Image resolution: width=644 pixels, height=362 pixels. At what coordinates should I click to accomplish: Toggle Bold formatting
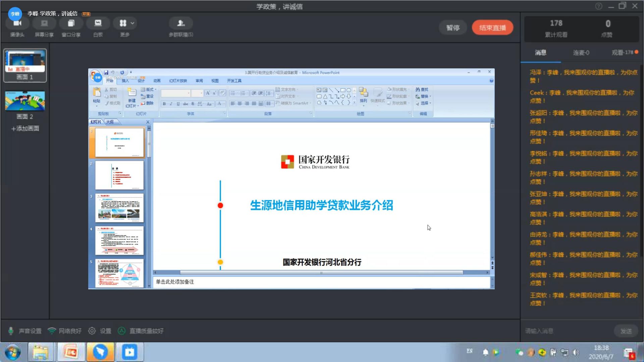click(164, 104)
